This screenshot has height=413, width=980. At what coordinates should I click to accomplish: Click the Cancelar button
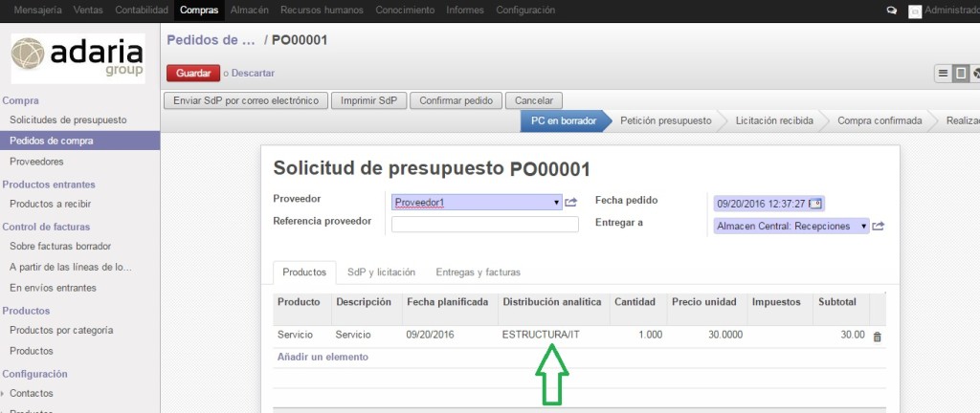tap(534, 100)
